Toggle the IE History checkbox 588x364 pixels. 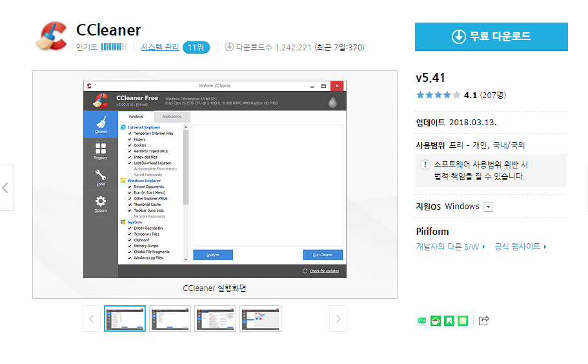130,139
